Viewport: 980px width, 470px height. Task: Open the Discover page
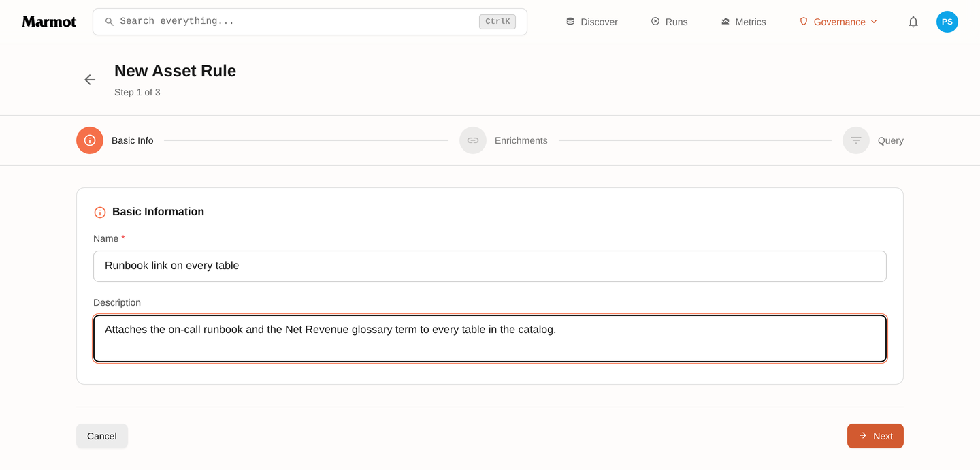click(591, 22)
